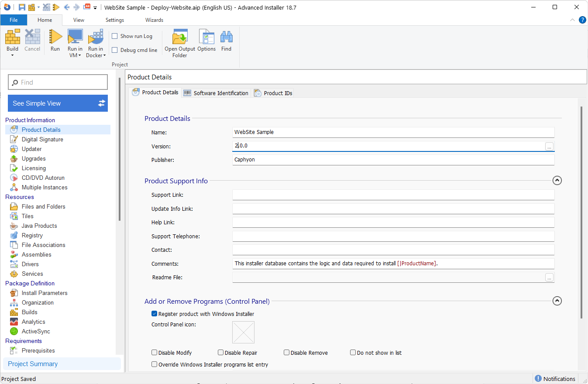Open Files and Folders page

tap(43, 206)
